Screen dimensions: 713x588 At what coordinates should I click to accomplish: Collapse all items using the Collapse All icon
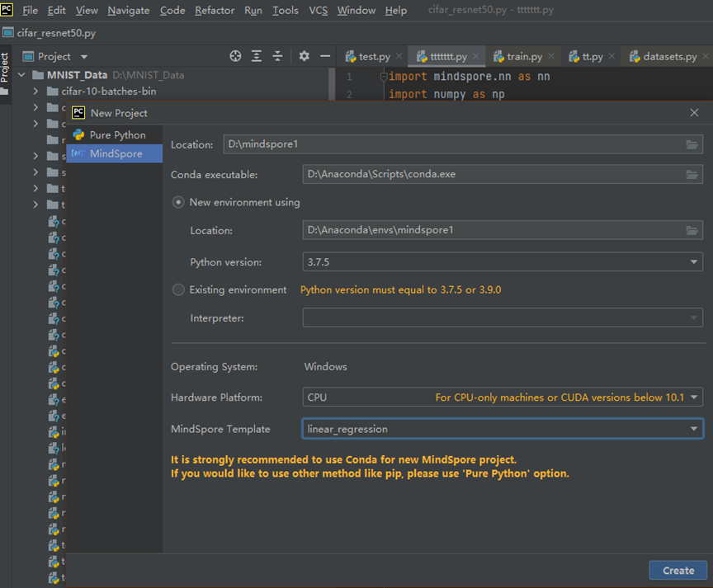click(x=279, y=56)
